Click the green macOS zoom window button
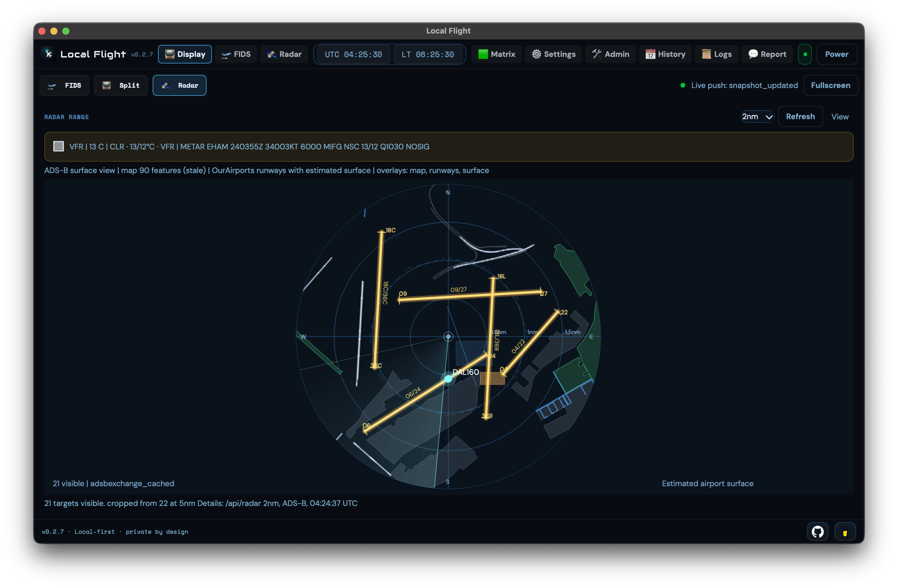Screen dimensions: 898x588 click(x=66, y=31)
